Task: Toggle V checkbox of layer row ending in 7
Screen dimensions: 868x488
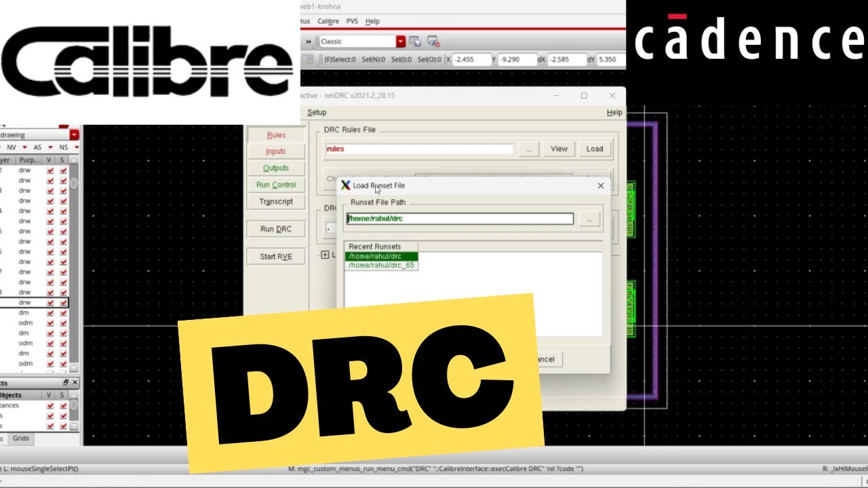Action: [x=50, y=272]
